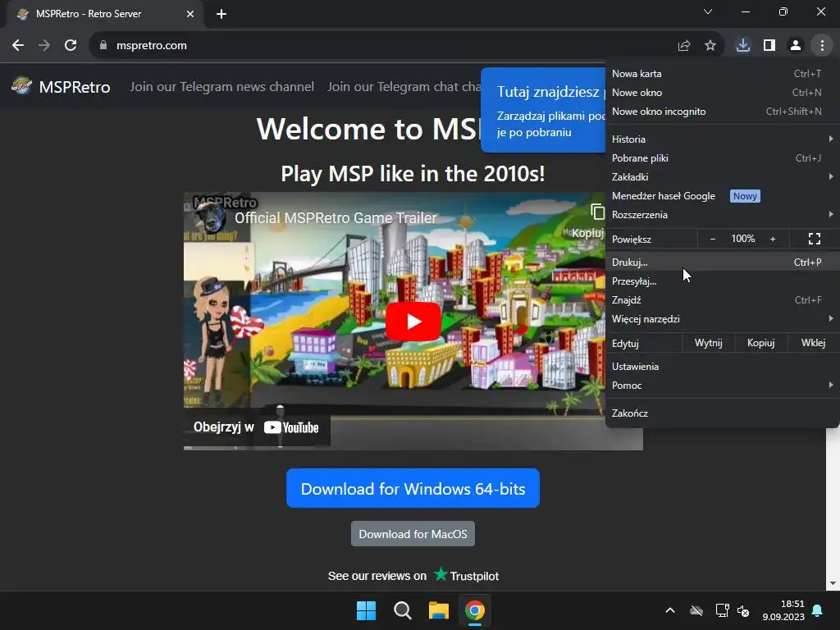Enter fullscreen using the zoom row fullscreen icon
The width and height of the screenshot is (840, 630).
click(815, 239)
